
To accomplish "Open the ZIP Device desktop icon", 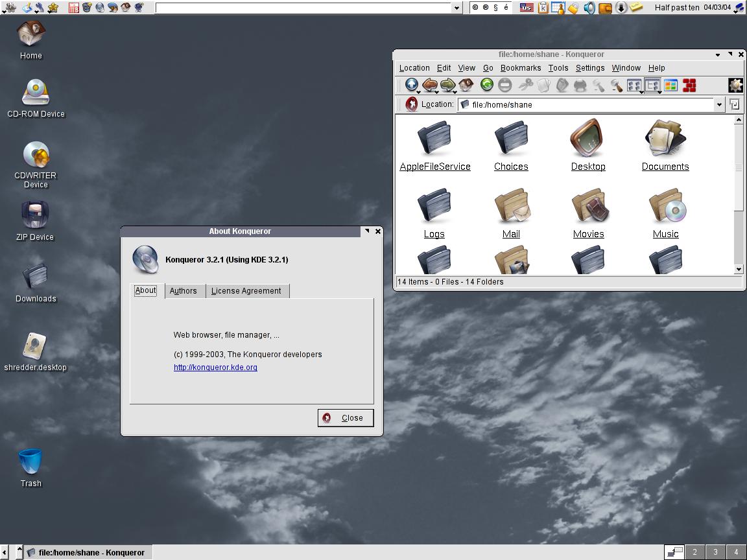I will click(x=35, y=221).
